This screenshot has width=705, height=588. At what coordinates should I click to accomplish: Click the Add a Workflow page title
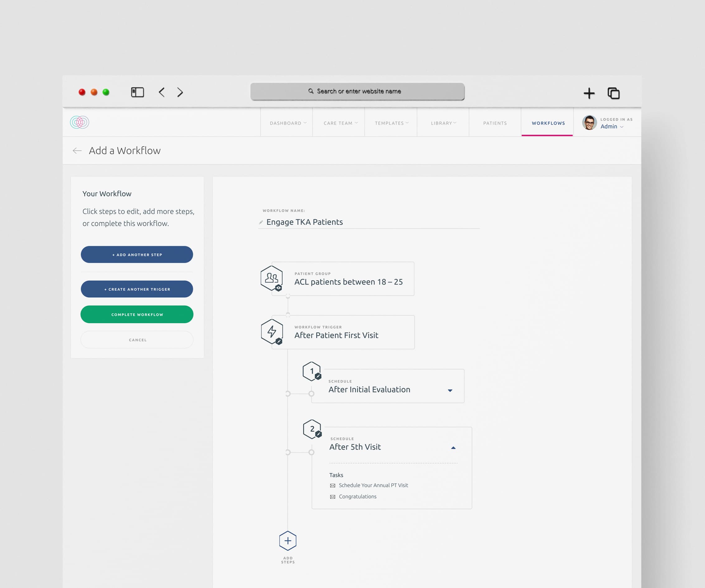[x=125, y=151]
